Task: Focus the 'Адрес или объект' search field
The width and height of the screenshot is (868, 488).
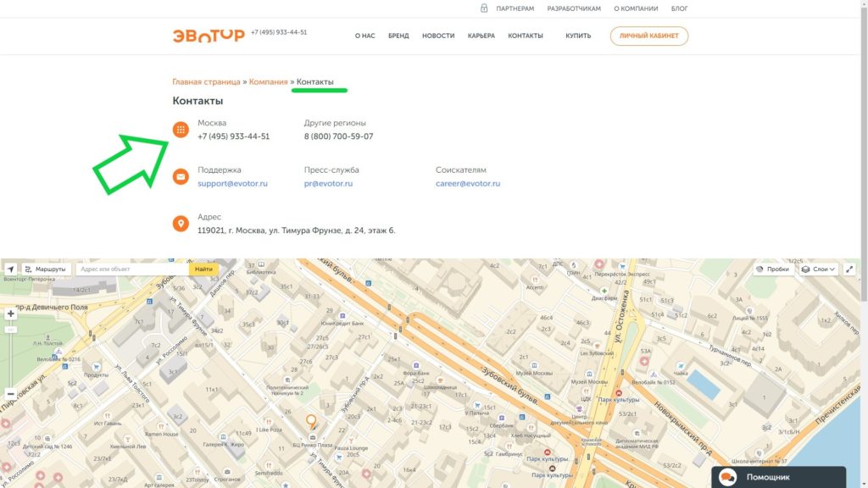Action: click(132, 269)
